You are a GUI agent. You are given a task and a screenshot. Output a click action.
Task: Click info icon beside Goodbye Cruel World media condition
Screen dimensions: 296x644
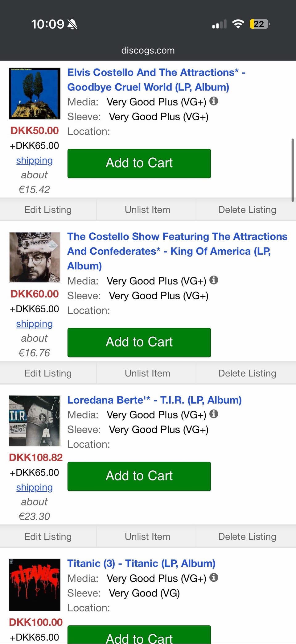coord(214,101)
